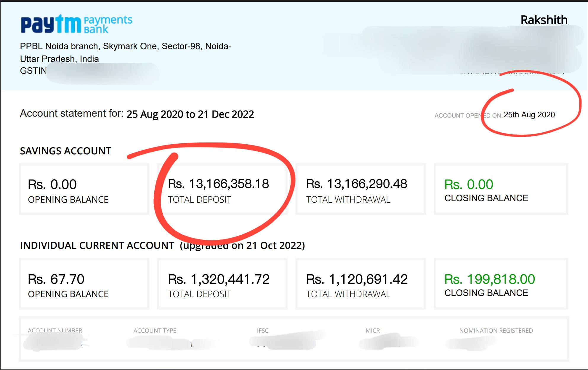This screenshot has height=370, width=588.
Task: Select the account holder name Rakshith
Action: 544,20
